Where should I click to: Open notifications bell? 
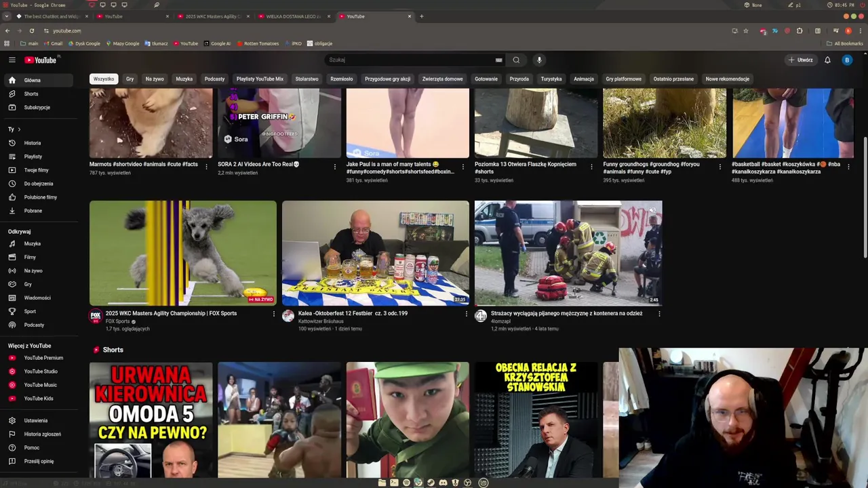pos(827,60)
